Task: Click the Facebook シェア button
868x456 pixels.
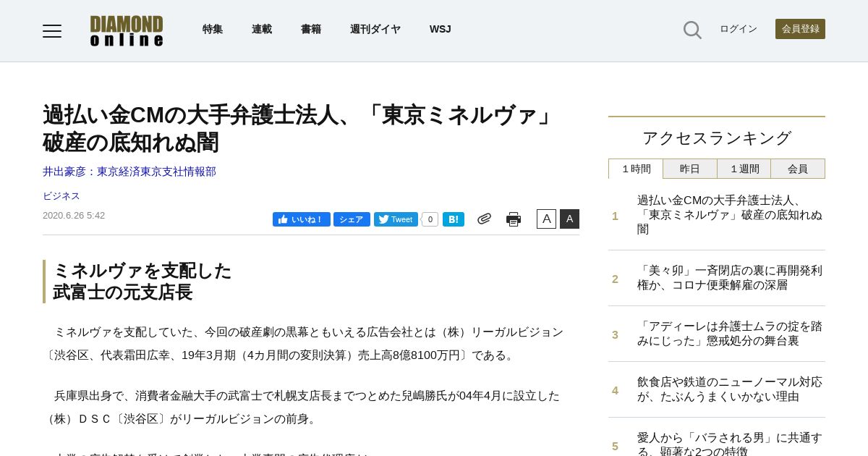Action: tap(352, 219)
